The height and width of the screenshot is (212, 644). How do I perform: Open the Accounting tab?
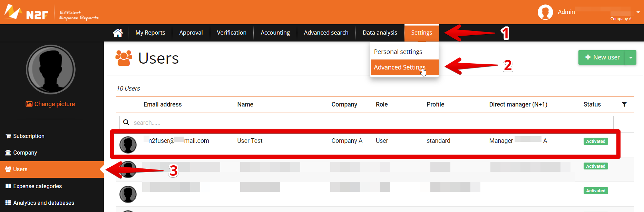[x=275, y=33]
